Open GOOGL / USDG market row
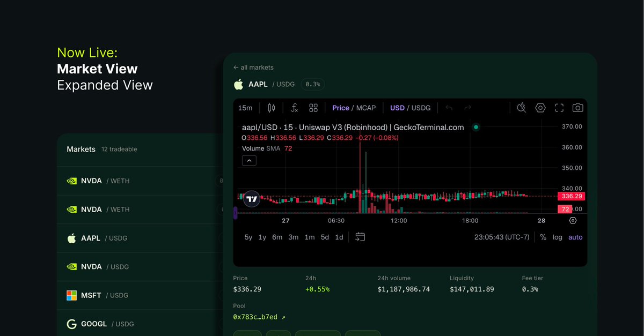This screenshot has height=336, width=644. pos(140,324)
